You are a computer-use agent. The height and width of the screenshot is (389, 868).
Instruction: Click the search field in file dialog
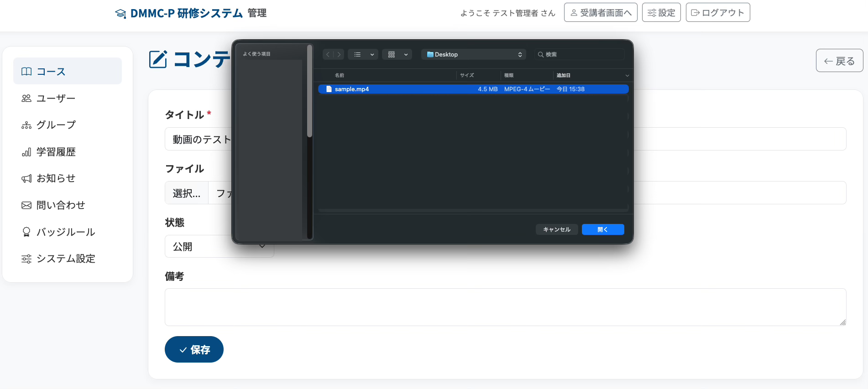pos(580,54)
